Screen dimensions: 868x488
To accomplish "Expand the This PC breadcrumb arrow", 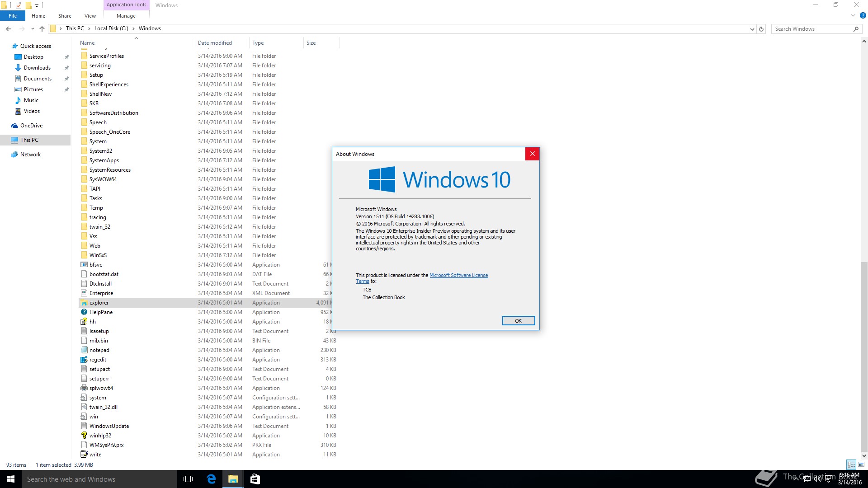I will 89,28.
